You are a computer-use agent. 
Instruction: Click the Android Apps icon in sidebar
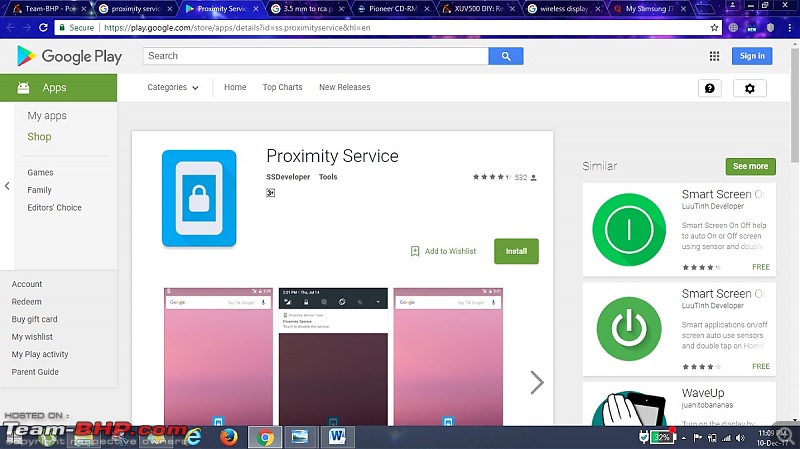(23, 88)
